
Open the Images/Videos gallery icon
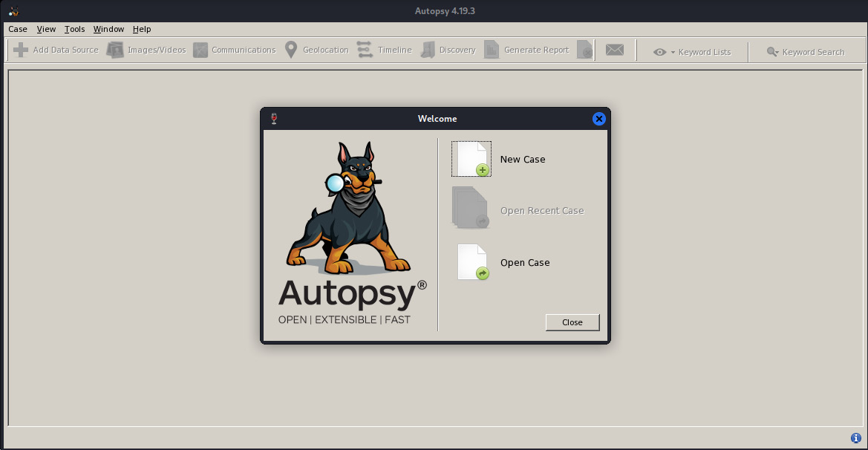tap(114, 50)
